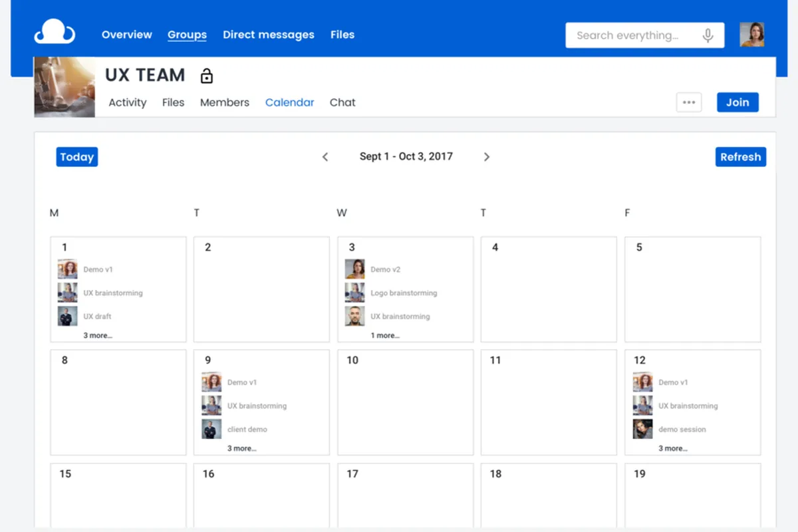Open the user profile avatar in header
Screen dimensions: 798x532
tap(752, 35)
